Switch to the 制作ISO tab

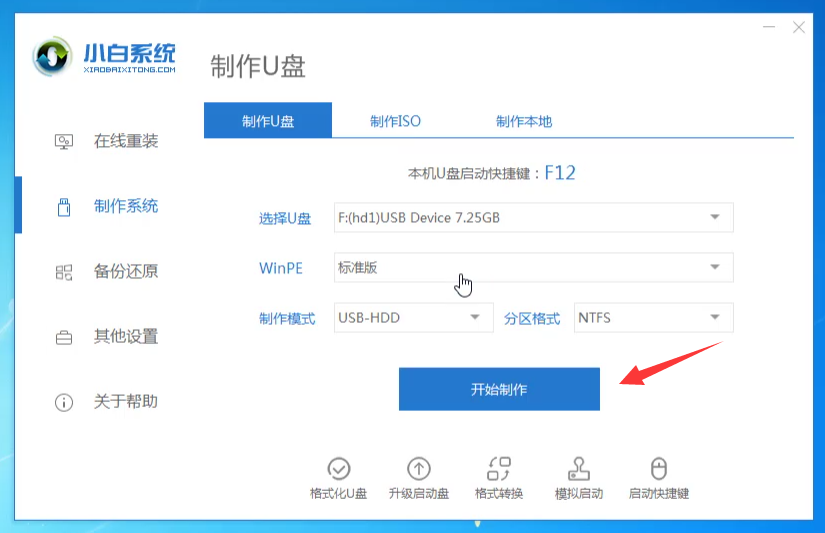(x=395, y=121)
